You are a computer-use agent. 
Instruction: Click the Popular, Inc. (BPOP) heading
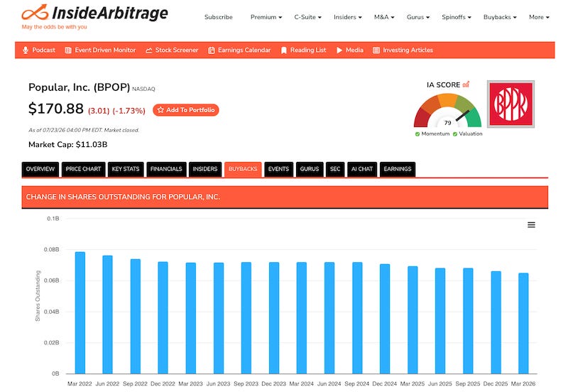click(x=79, y=87)
